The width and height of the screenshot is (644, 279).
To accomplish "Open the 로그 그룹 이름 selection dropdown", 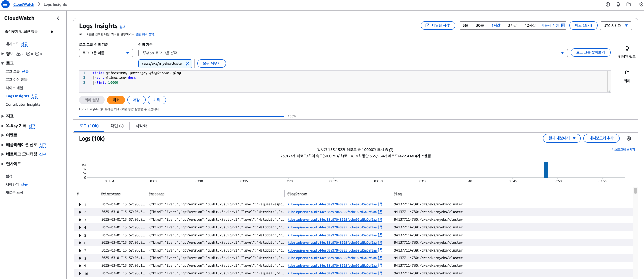I will click(106, 53).
